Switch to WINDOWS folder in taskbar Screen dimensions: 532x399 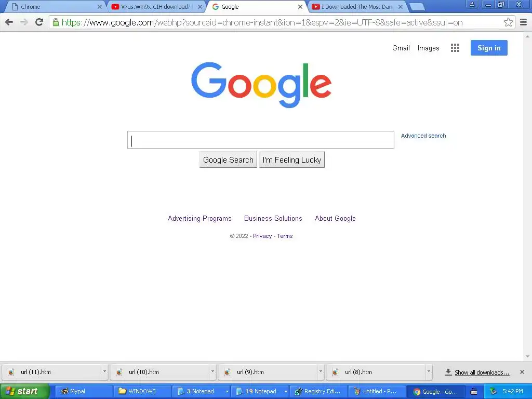[x=142, y=392]
